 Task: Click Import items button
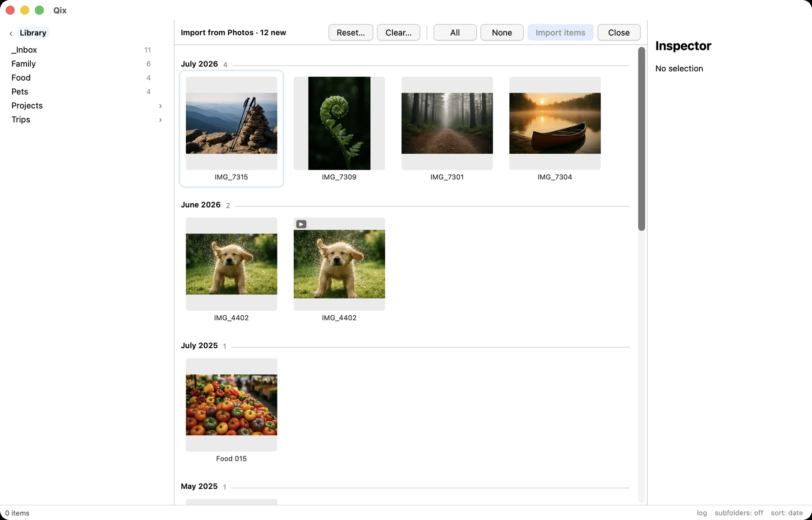coord(560,32)
